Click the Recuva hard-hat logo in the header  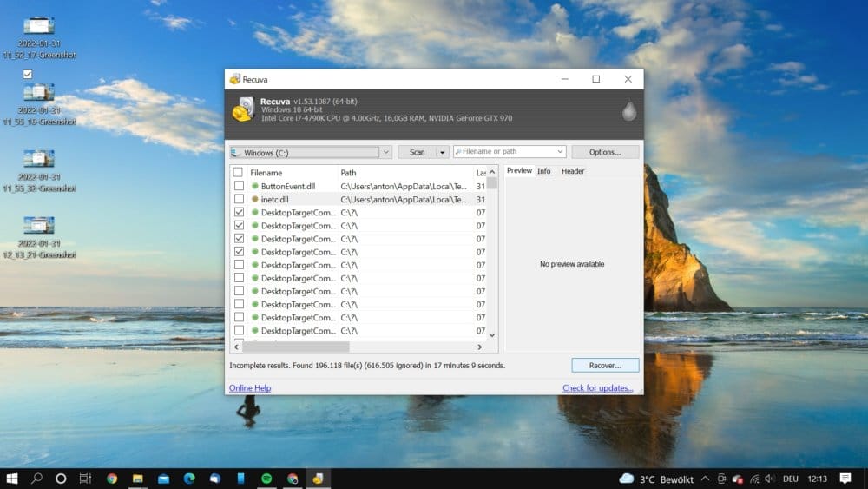(243, 109)
